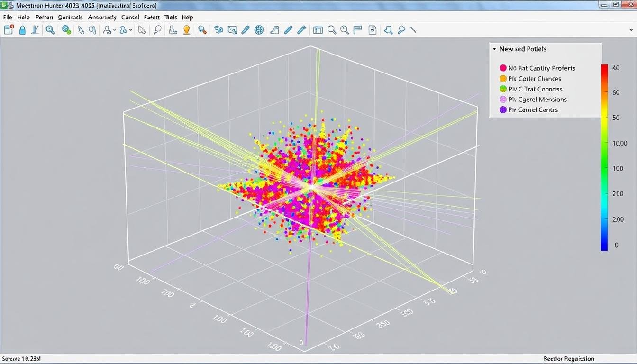This screenshot has height=364, width=637.
Task: Click the green gear settings toolbar icon
Action: 67,30
